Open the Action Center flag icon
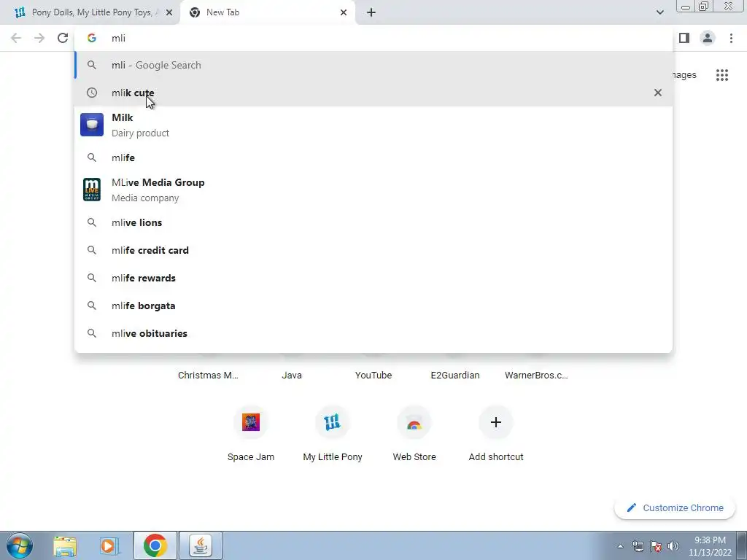Image resolution: width=747 pixels, height=560 pixels. click(x=656, y=546)
